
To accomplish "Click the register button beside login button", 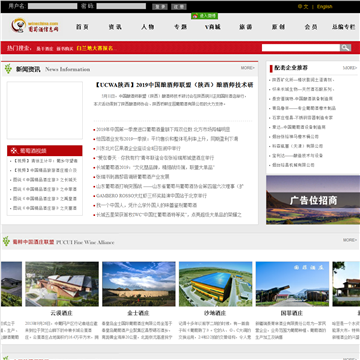I will click(x=179, y=7).
